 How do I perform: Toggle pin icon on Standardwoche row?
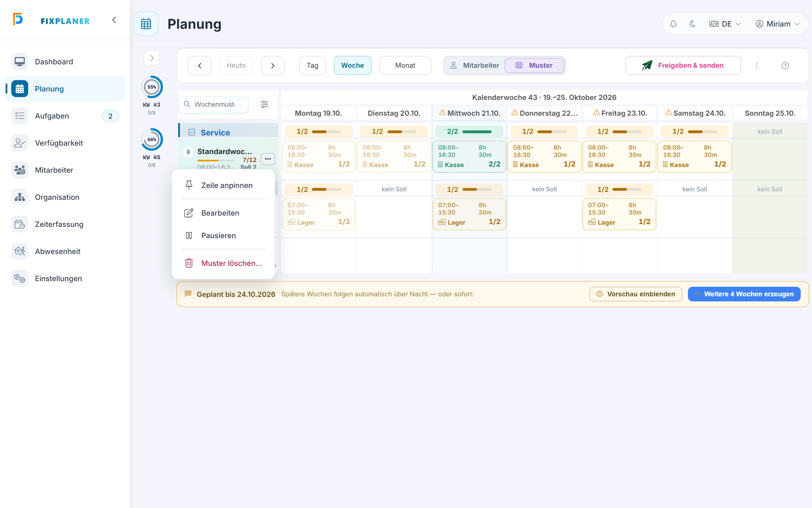[188, 152]
